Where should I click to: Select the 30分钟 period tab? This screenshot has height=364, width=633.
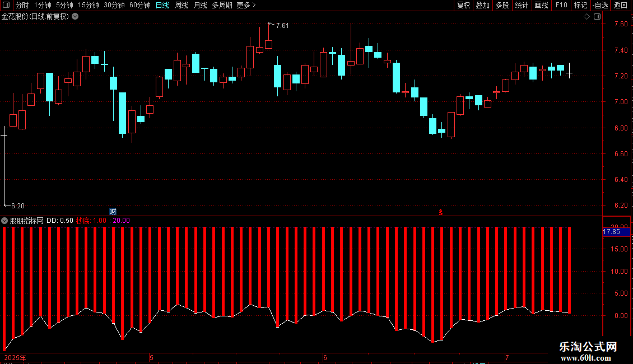tap(114, 5)
